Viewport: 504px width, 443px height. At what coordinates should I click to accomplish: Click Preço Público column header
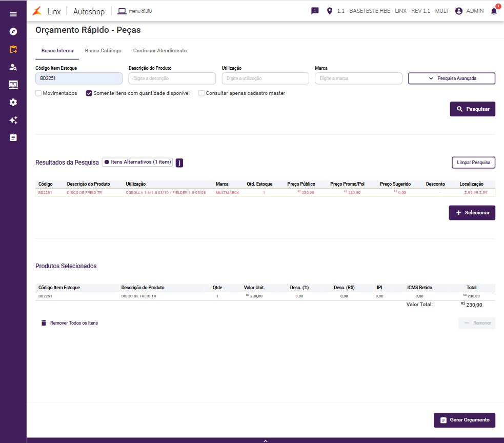301,184
